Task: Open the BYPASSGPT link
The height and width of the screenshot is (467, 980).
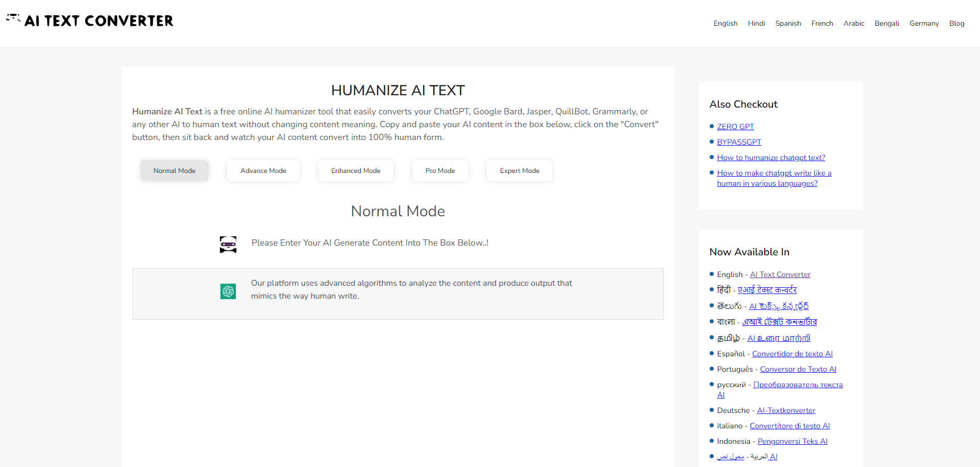Action: 739,142
